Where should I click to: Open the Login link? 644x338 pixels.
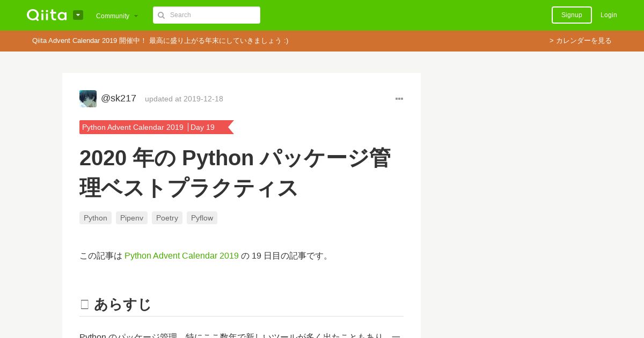pyautogui.click(x=609, y=15)
